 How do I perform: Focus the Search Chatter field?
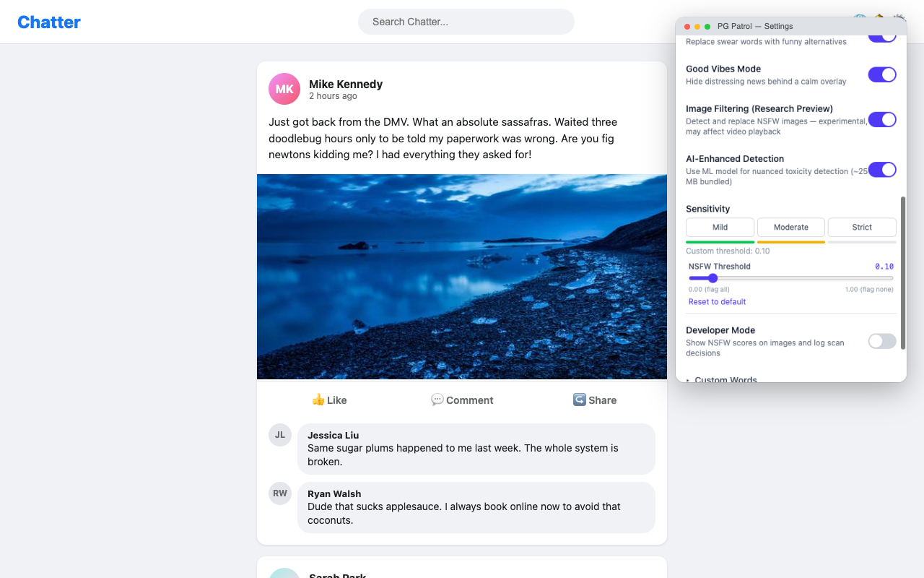click(466, 22)
